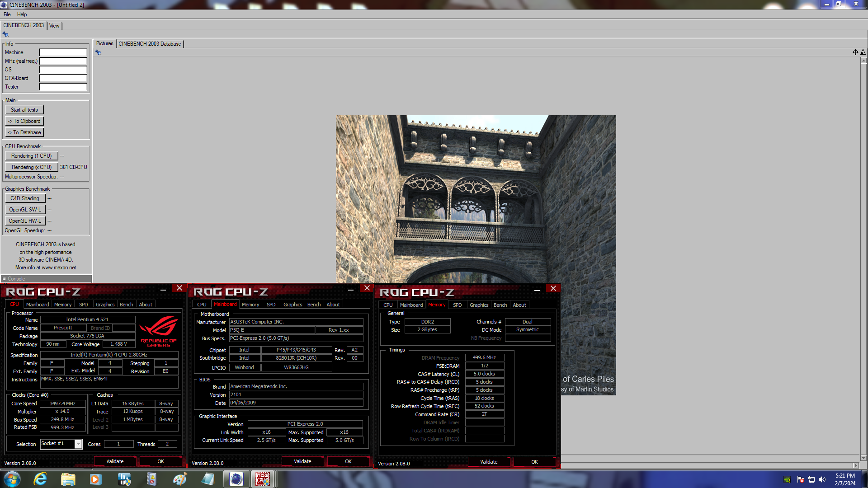Image resolution: width=868 pixels, height=488 pixels.
Task: Close the Mainboard CPU-Z window
Action: (x=367, y=288)
